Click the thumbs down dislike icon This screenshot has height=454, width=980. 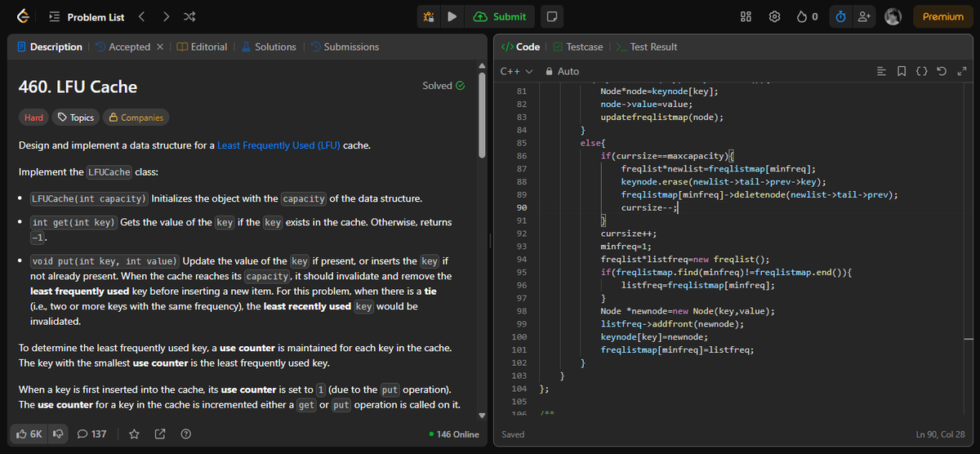click(x=58, y=434)
